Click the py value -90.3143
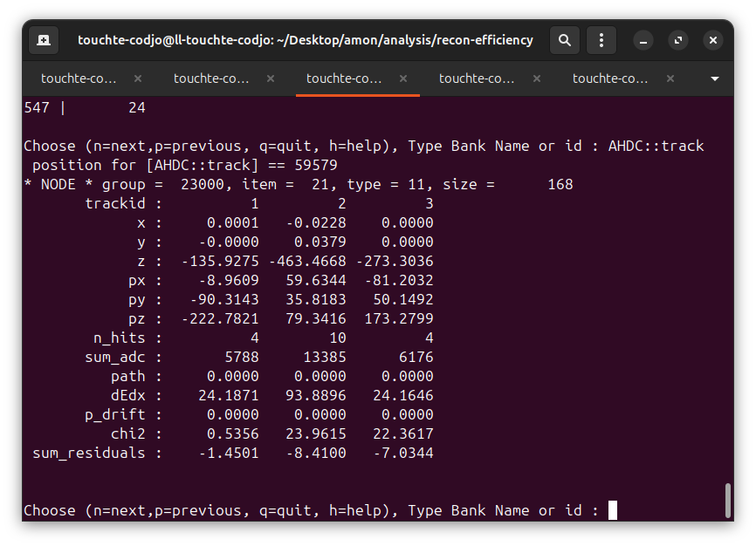The image size is (756, 546). (224, 300)
